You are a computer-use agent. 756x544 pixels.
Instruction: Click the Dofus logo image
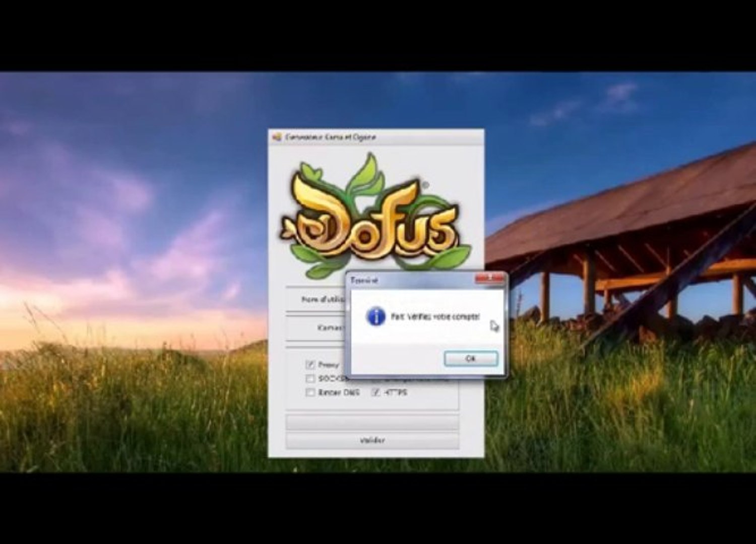pyautogui.click(x=375, y=216)
